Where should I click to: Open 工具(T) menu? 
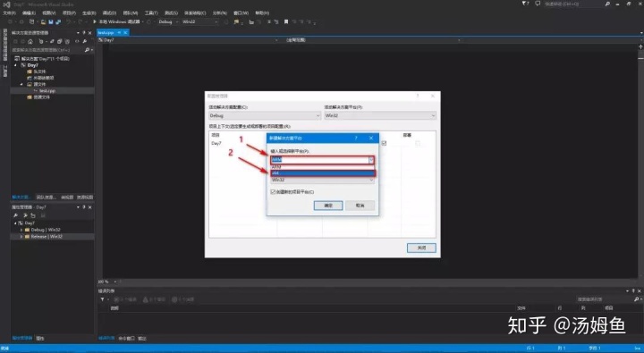(x=151, y=13)
